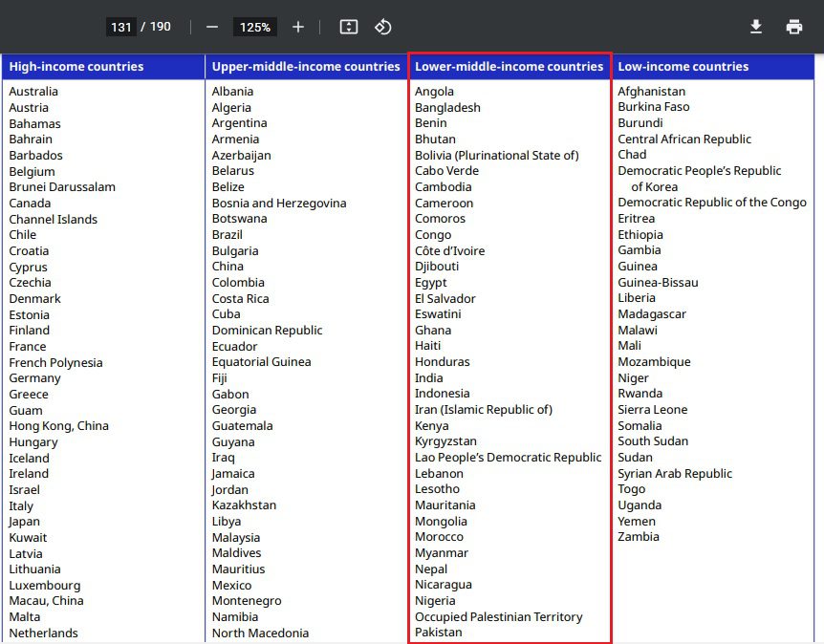824x644 pixels.
Task: Click Cabo Verde entry
Action: (446, 171)
